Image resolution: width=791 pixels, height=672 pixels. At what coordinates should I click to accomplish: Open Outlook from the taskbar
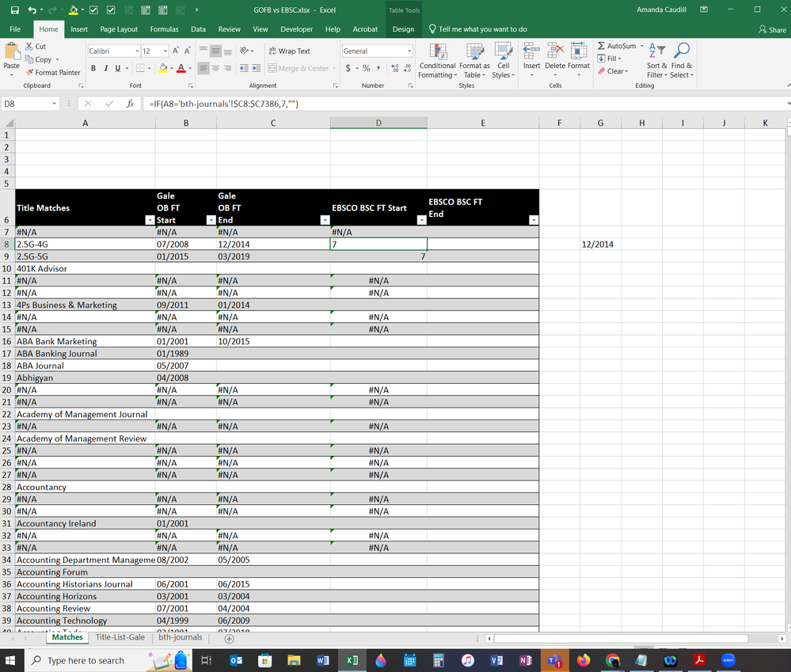coord(236,660)
